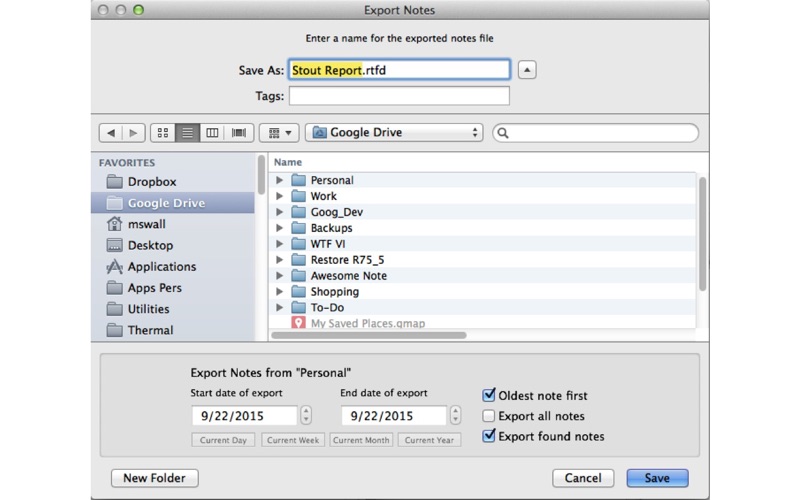Viewport: 800px width, 500px height.
Task: Expand the Goog_Dev folder
Action: (279, 212)
